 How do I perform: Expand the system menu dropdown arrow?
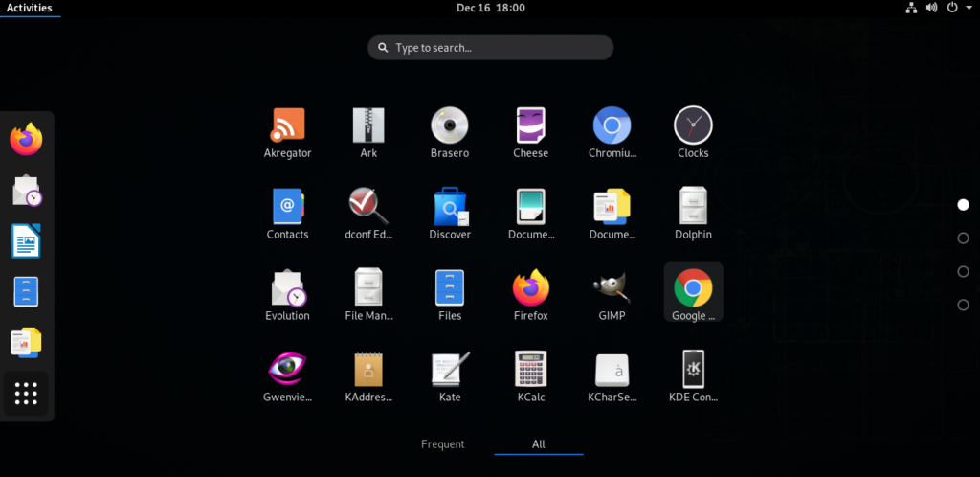(969, 8)
